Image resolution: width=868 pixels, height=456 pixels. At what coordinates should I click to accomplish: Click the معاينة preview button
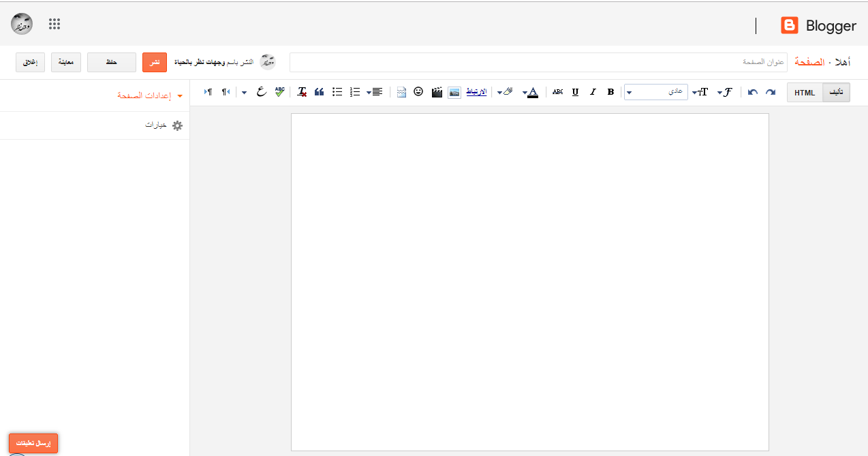click(67, 62)
